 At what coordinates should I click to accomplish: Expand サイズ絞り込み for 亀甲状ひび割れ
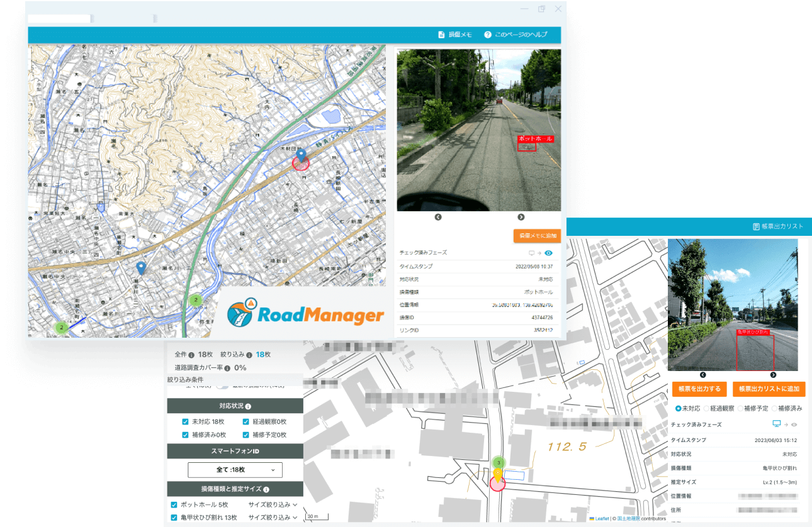pyautogui.click(x=273, y=518)
